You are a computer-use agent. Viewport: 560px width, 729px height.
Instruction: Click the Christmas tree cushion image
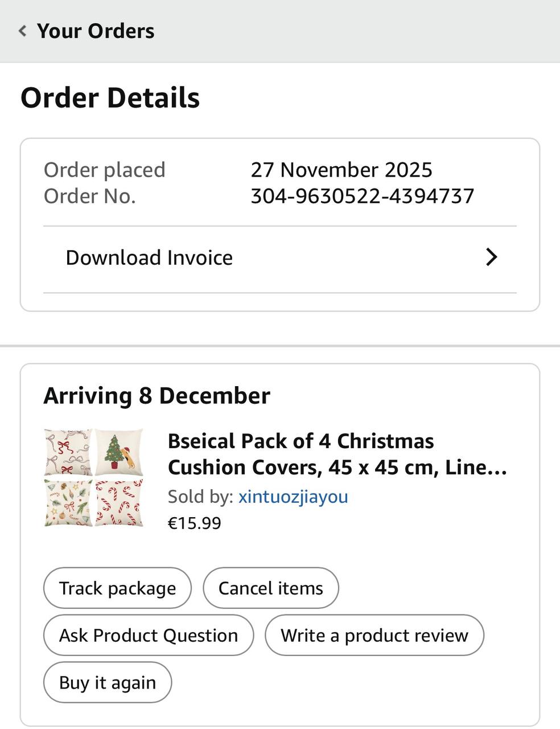119,453
